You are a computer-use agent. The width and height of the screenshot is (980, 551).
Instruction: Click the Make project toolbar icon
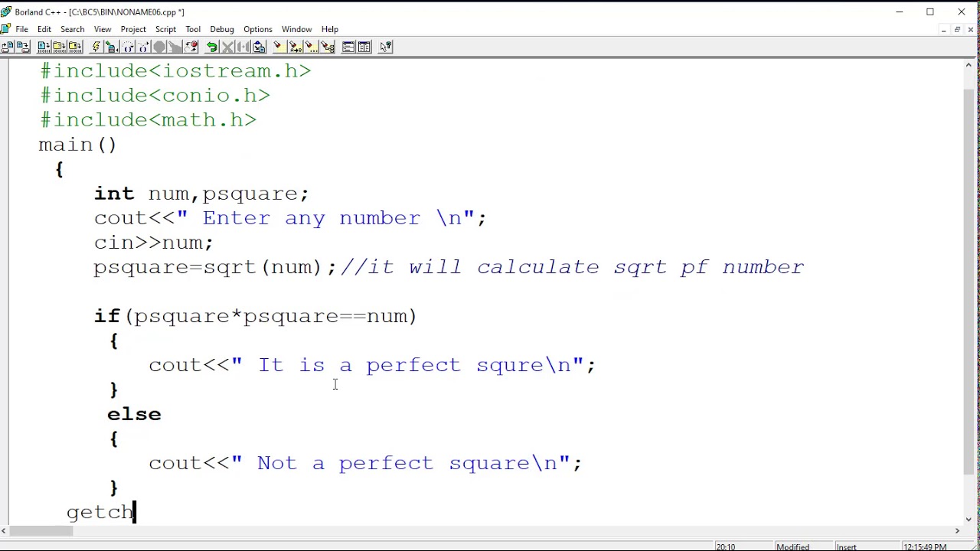pyautogui.click(x=58, y=47)
